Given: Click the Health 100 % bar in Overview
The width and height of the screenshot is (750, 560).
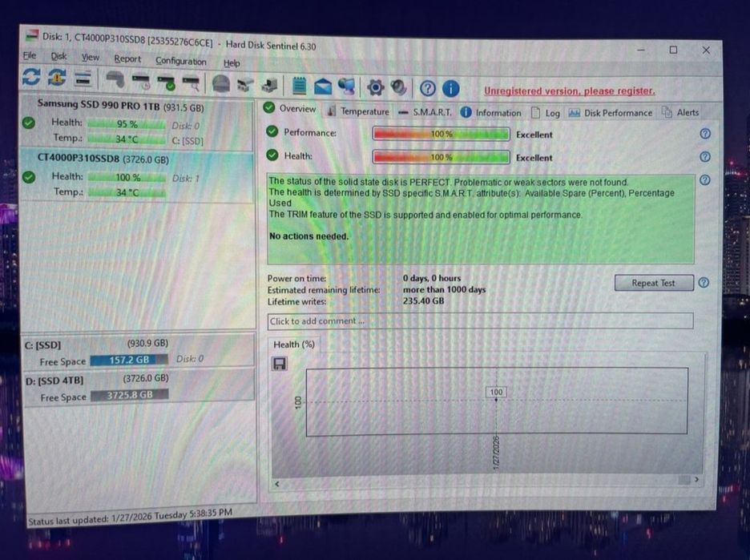Looking at the screenshot, I should click(x=441, y=157).
